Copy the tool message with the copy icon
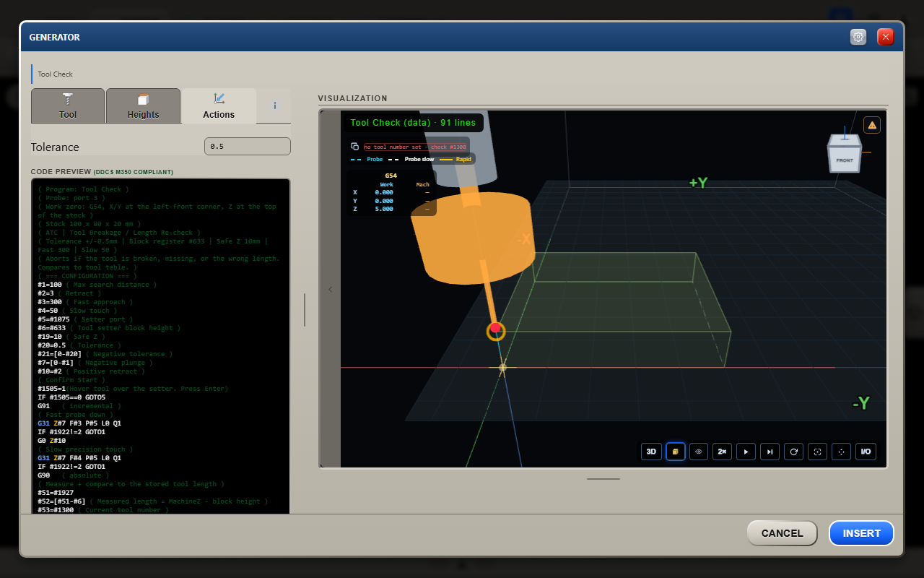 pyautogui.click(x=354, y=147)
